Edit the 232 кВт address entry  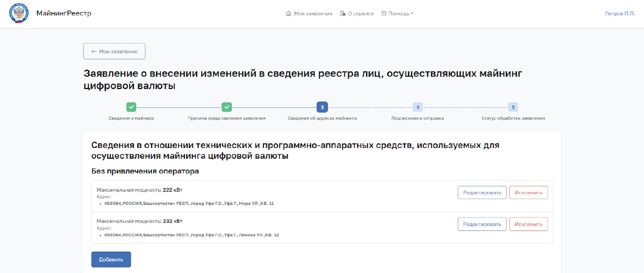(x=482, y=224)
